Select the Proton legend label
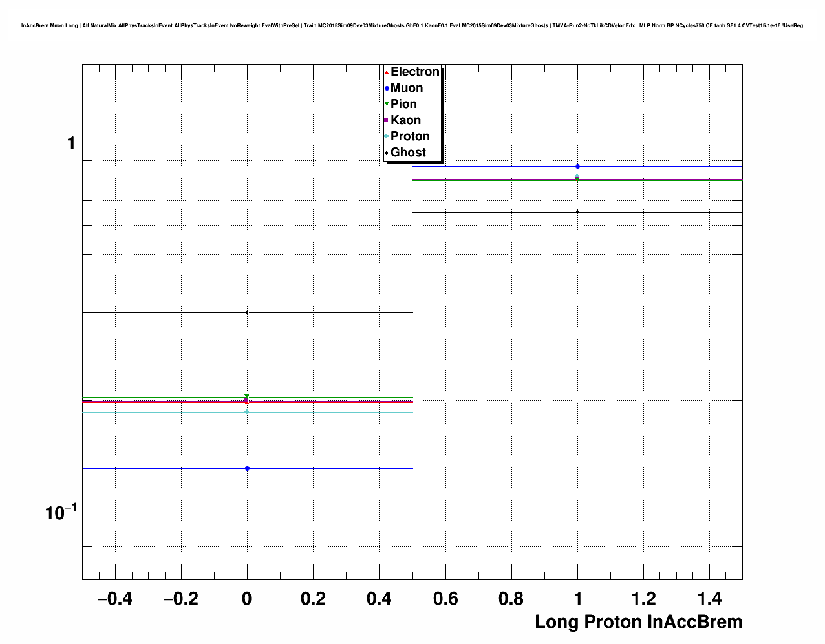Viewport: 825px width, 644px height. (x=410, y=136)
